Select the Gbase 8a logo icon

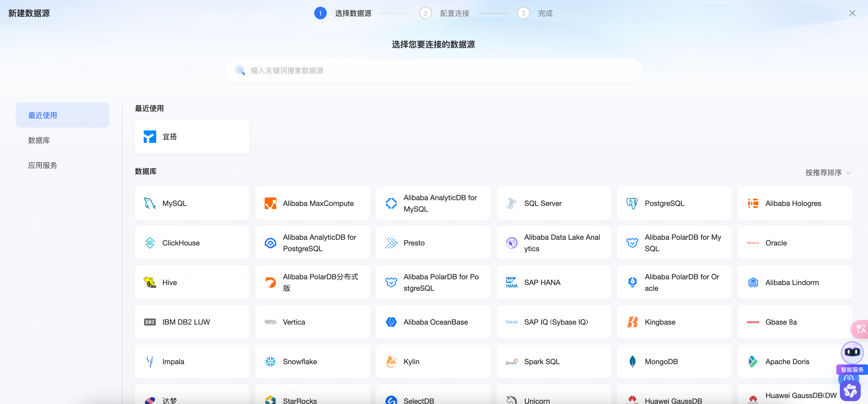click(x=753, y=322)
